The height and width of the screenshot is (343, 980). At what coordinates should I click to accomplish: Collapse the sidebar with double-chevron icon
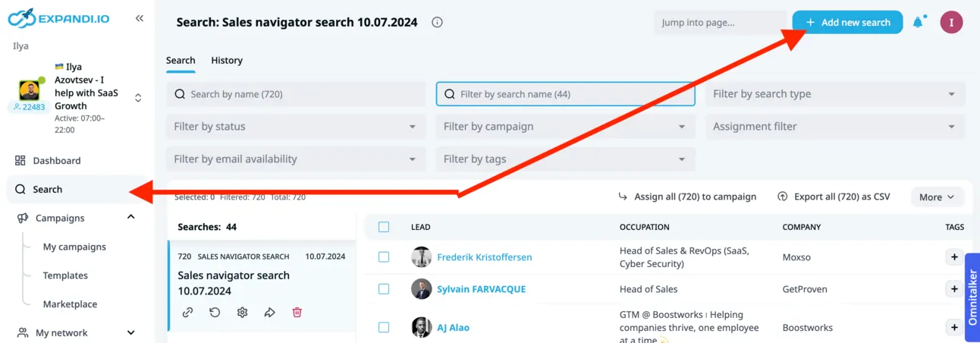tap(140, 18)
